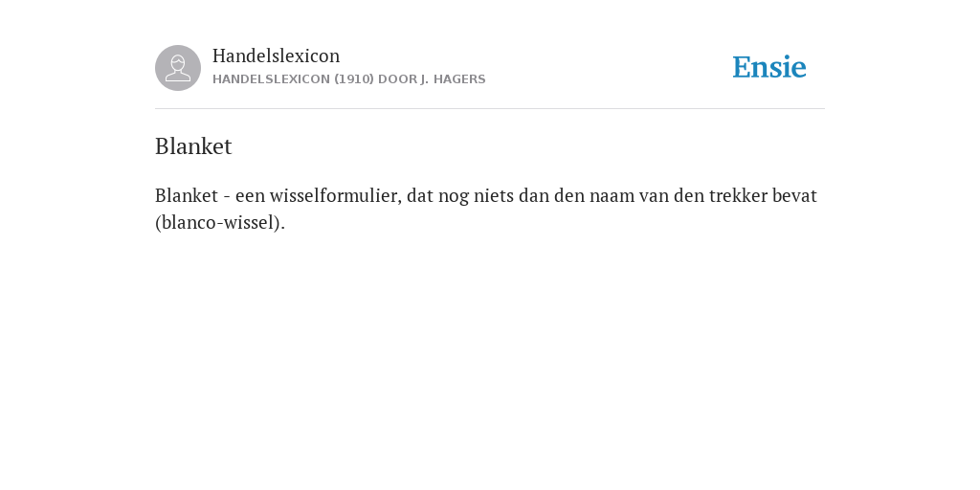Select the HANDELSLEXICON (1910) DOOR J. HAGERS subtitle
The image size is (980, 490).
(348, 79)
